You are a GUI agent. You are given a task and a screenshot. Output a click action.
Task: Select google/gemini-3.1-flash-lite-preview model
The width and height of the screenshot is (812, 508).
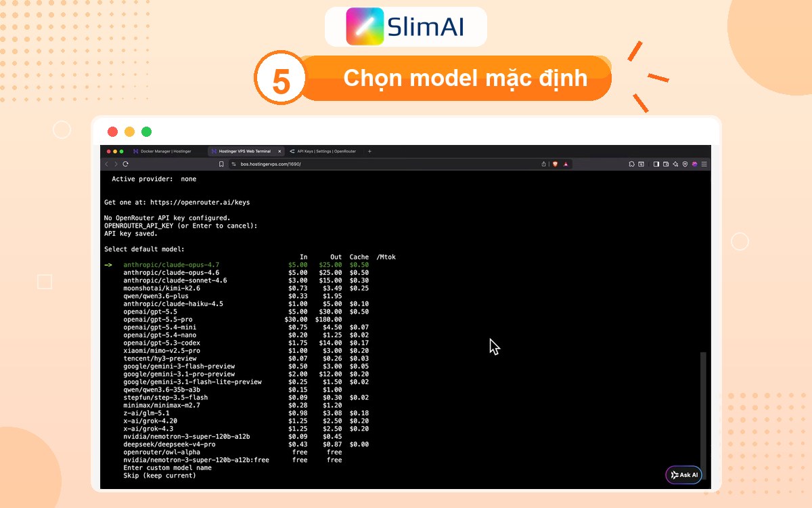pyautogui.click(x=192, y=382)
